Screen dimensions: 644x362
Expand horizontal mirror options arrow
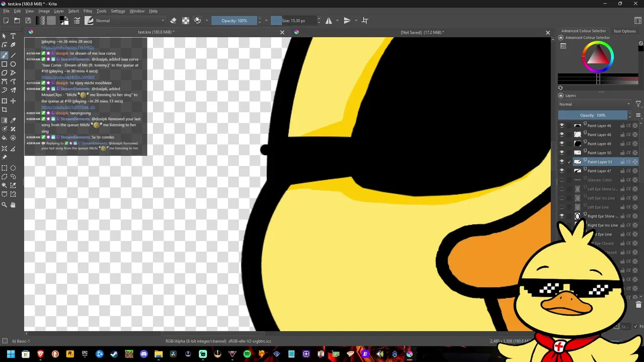337,21
